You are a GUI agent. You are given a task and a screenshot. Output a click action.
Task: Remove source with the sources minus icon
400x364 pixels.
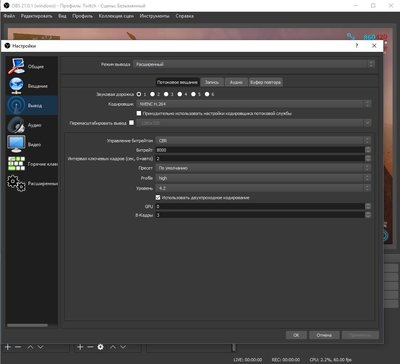[90, 347]
